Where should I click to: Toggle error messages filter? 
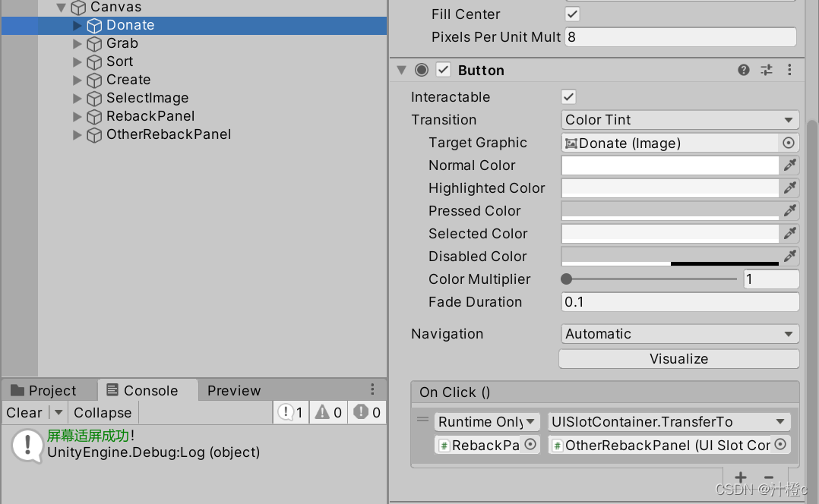point(367,412)
